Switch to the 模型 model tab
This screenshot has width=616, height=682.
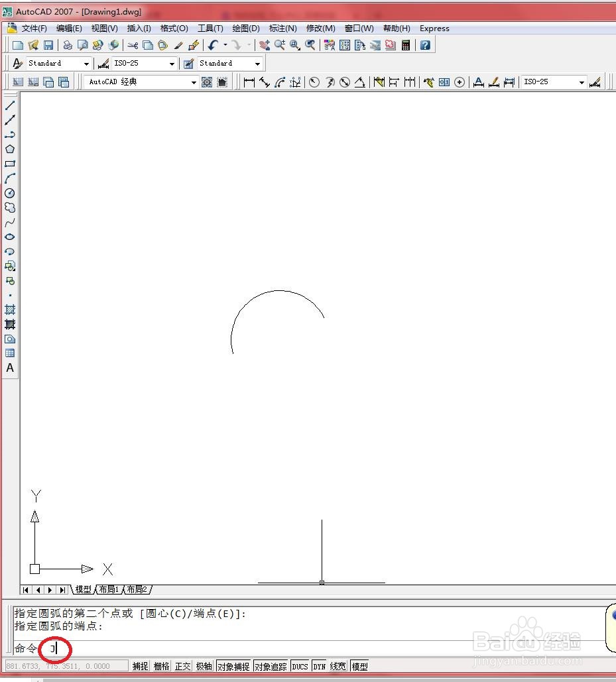83,589
